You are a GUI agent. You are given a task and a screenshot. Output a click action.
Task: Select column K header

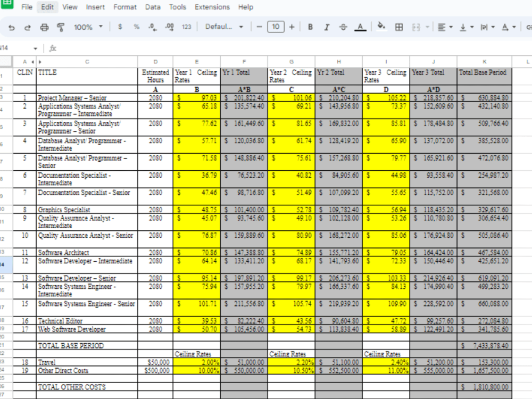[x=485, y=62]
